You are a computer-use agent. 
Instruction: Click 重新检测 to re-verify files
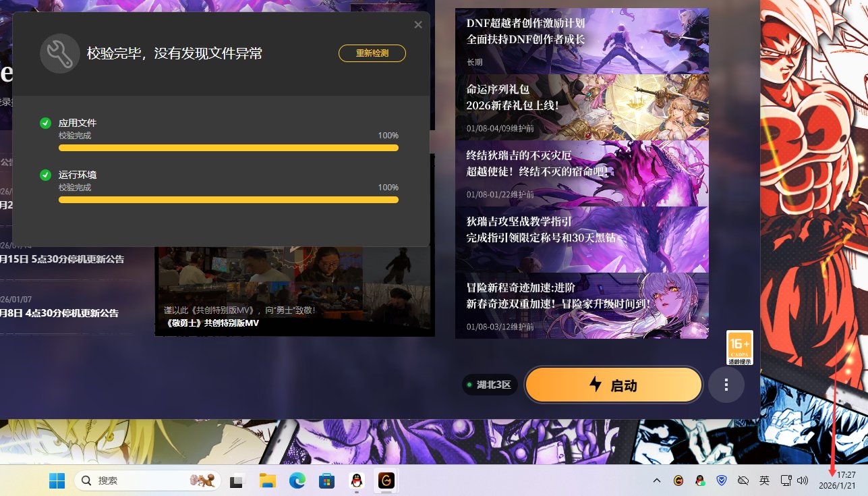(x=372, y=53)
